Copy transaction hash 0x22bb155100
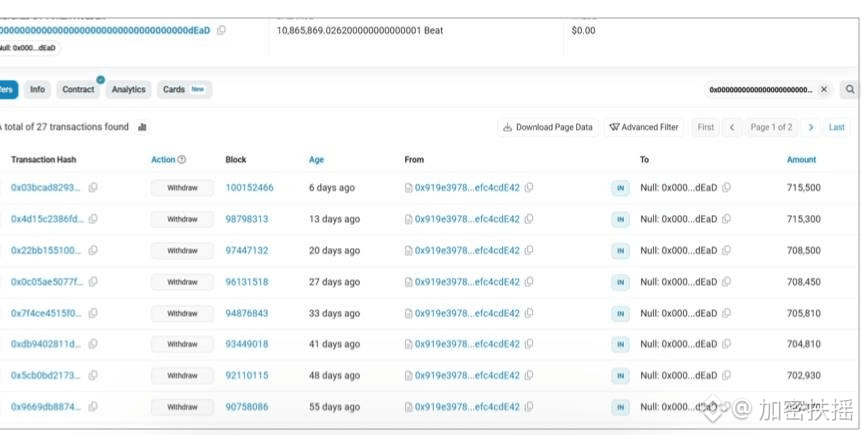Screen dimensions: 861x435 click(x=93, y=250)
